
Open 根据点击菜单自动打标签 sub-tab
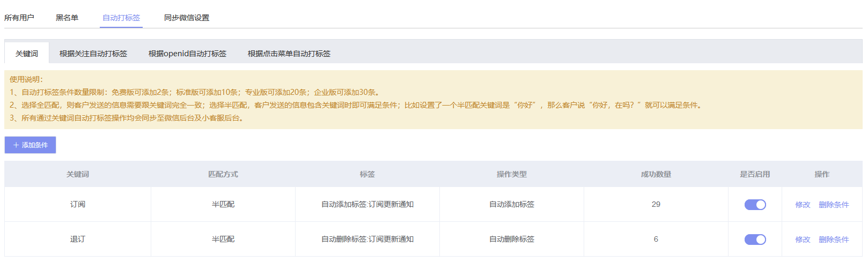tap(289, 54)
